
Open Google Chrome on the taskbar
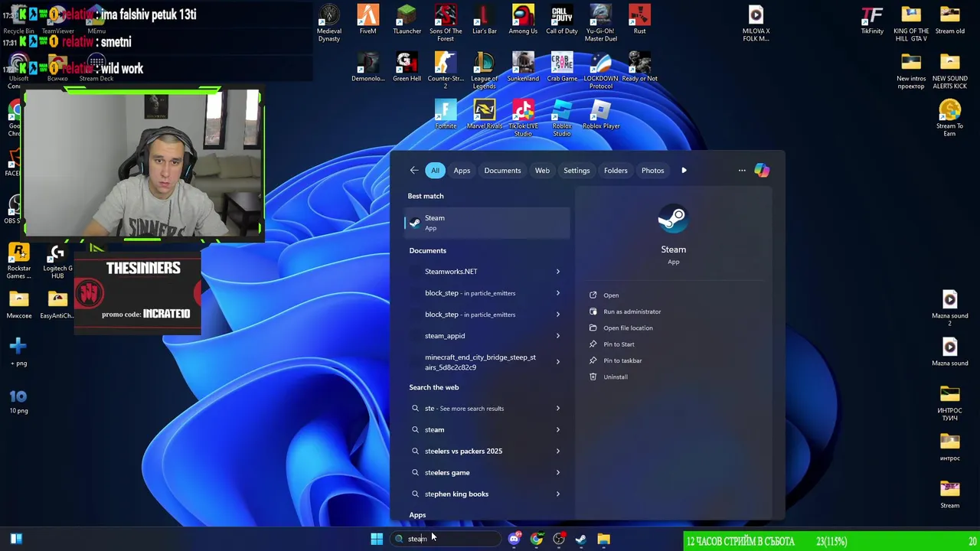(537, 539)
